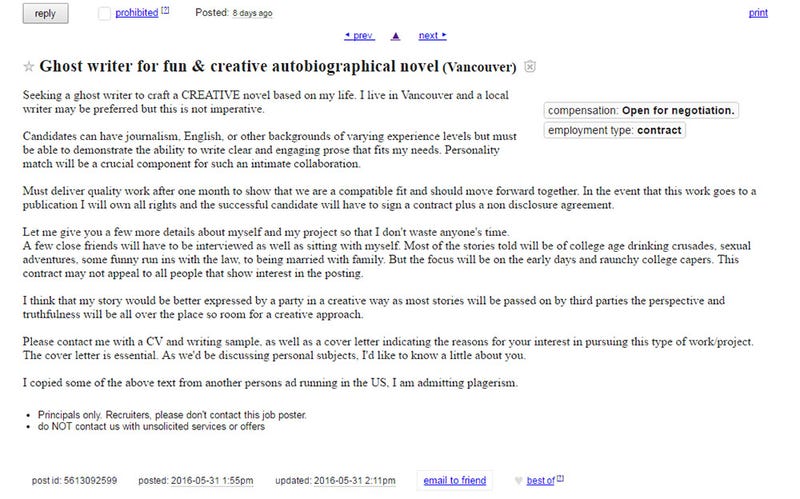Select the compensation attribute box

(641, 110)
